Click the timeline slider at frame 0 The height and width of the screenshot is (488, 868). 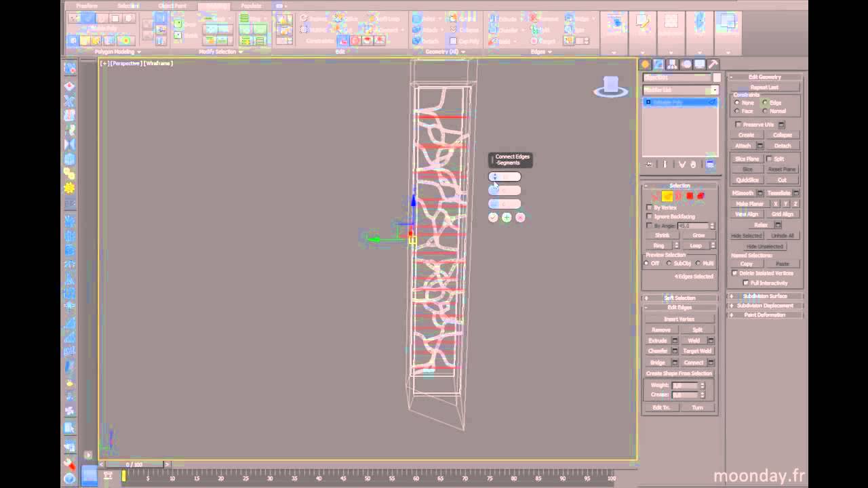[x=123, y=476]
